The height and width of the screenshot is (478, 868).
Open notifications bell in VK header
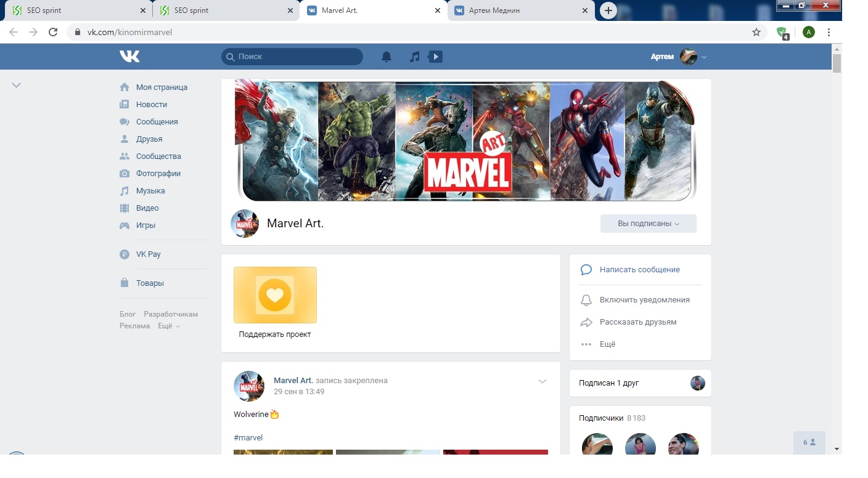(387, 57)
